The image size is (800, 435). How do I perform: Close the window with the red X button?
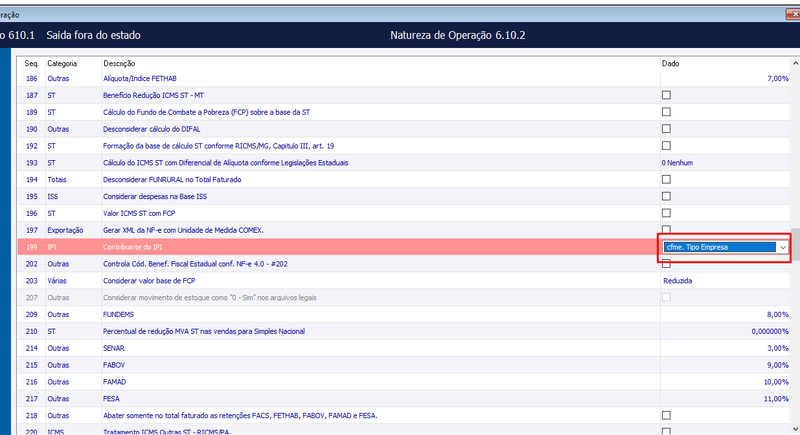(x=793, y=15)
